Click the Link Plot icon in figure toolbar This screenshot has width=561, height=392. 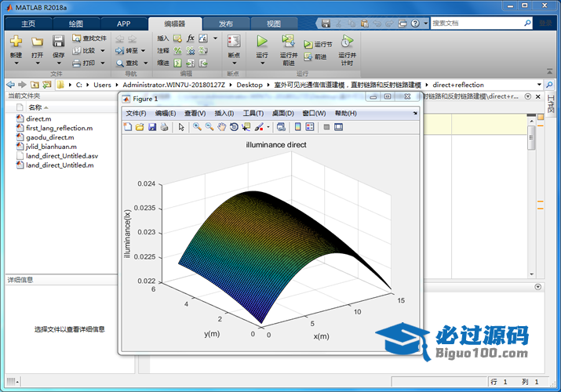coord(281,127)
